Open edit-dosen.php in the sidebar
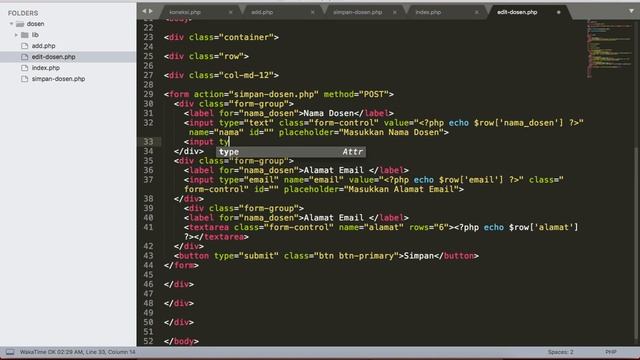 click(53, 57)
